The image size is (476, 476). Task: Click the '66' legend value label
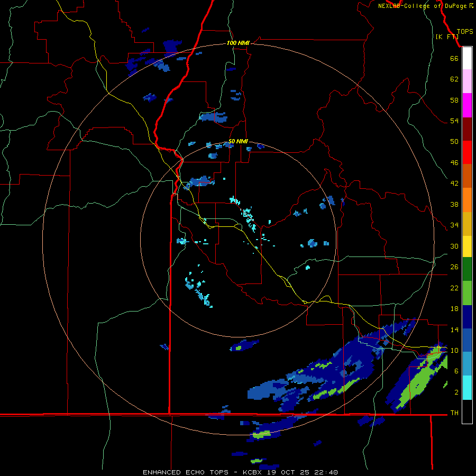[x=454, y=58]
